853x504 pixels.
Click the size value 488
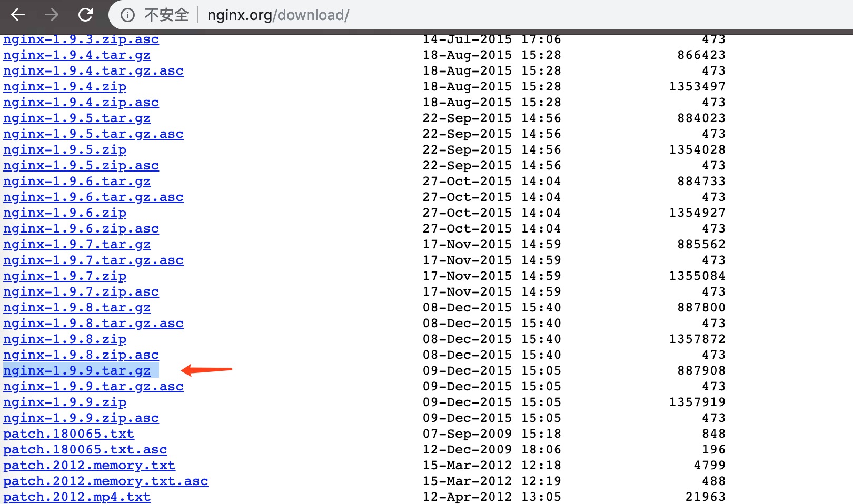pos(714,481)
